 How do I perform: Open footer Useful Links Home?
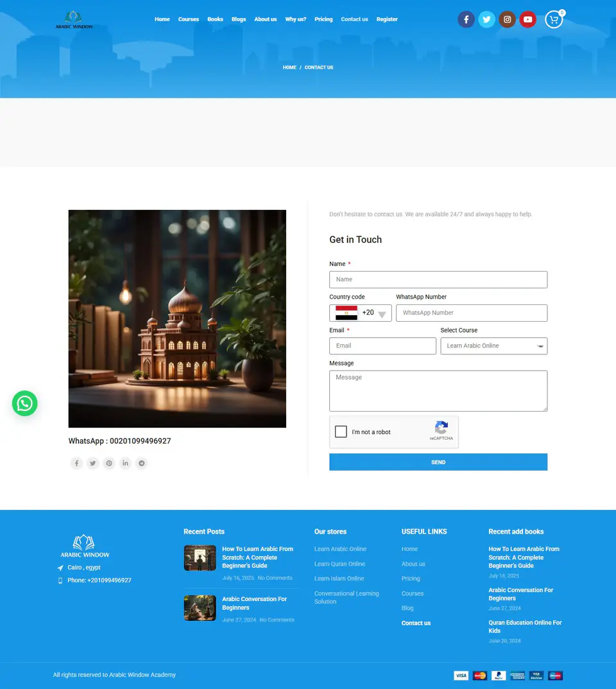(x=409, y=549)
